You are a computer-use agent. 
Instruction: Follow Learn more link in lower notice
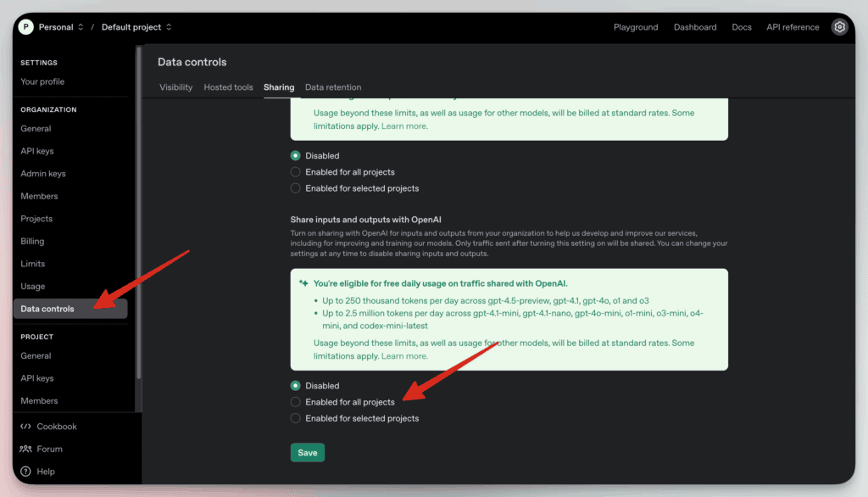pyautogui.click(x=404, y=355)
